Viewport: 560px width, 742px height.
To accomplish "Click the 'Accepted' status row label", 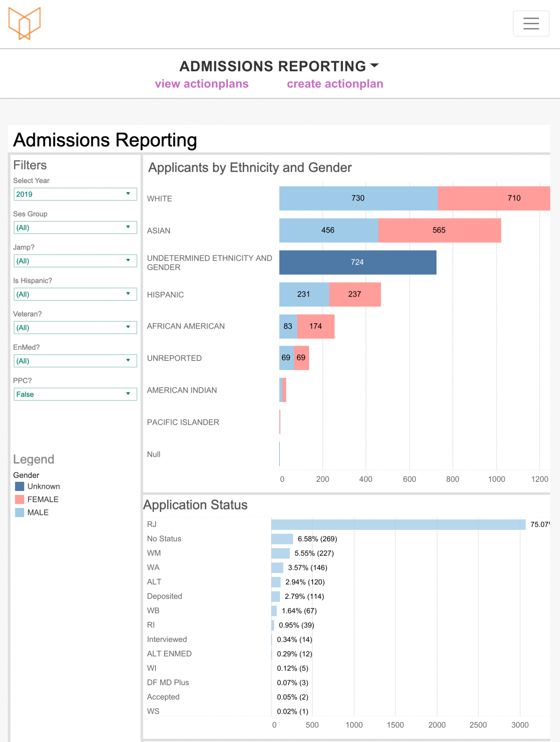I will [163, 697].
